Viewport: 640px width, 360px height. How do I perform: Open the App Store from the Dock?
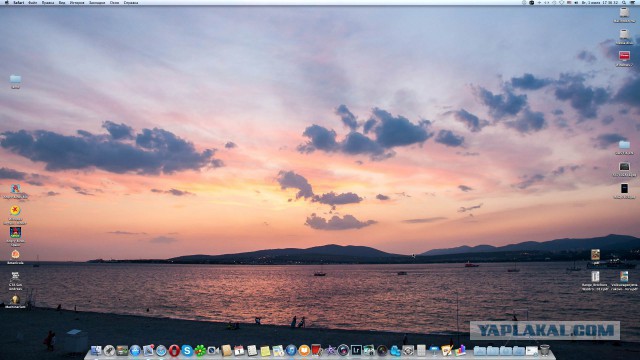pos(135,350)
